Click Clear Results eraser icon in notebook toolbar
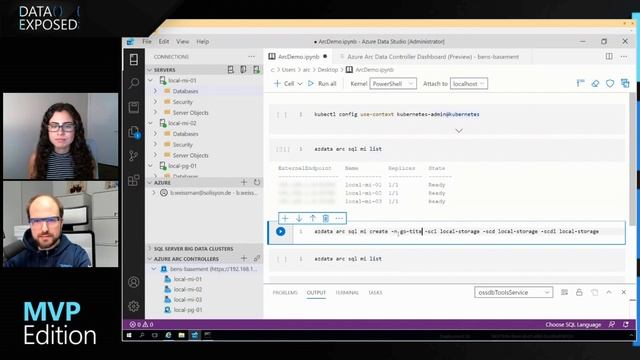This screenshot has width=640, height=360. 595,84
